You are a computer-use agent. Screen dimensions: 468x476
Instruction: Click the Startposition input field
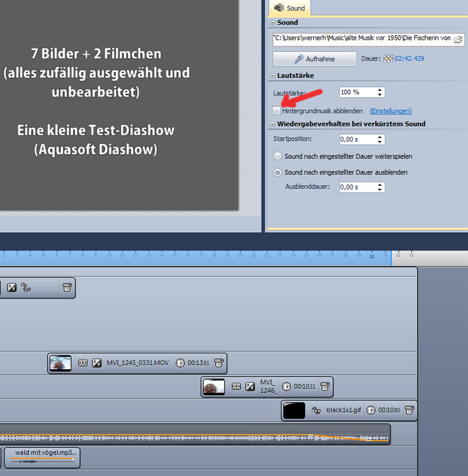tap(357, 140)
